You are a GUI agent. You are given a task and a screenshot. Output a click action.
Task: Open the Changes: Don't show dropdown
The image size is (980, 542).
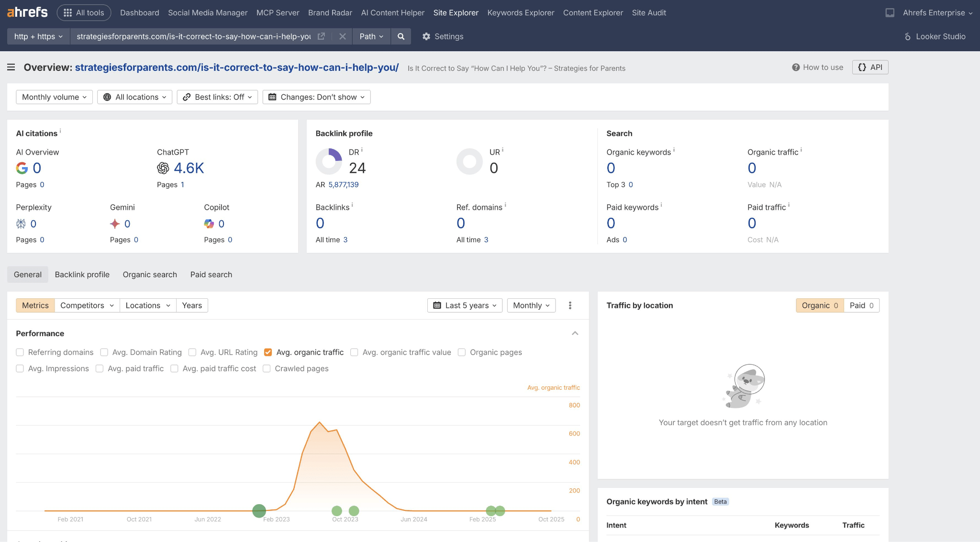pos(316,97)
